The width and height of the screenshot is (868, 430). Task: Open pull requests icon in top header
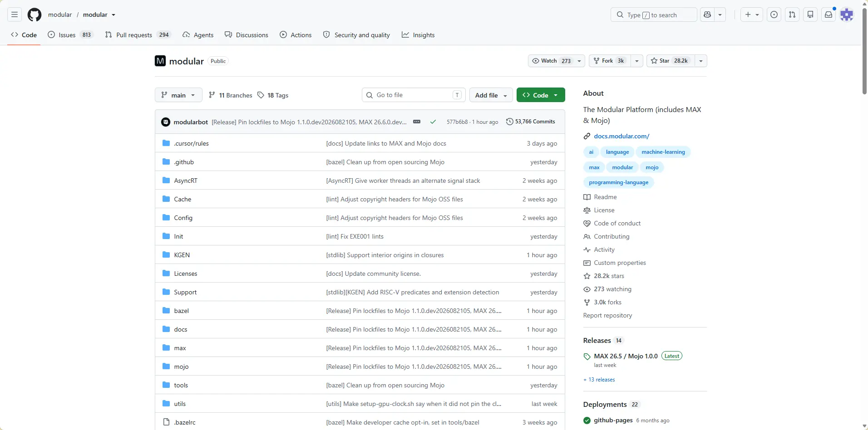792,15
